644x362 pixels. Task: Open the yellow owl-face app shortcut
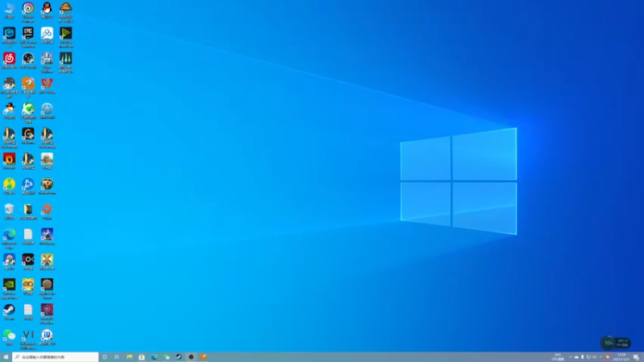click(x=28, y=285)
